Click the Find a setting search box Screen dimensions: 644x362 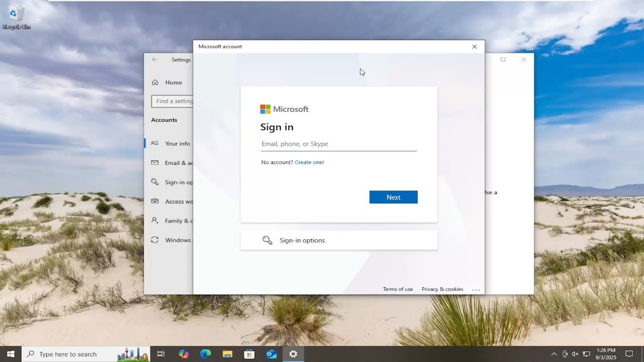point(172,101)
